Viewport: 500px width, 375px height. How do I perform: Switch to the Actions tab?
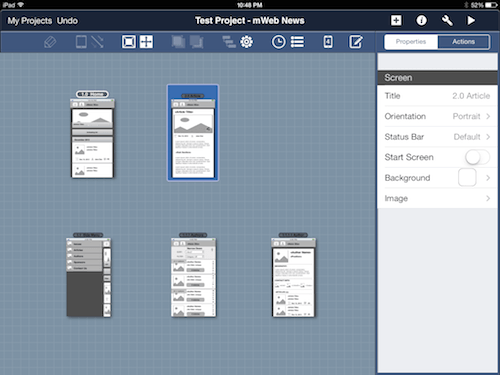tap(463, 42)
